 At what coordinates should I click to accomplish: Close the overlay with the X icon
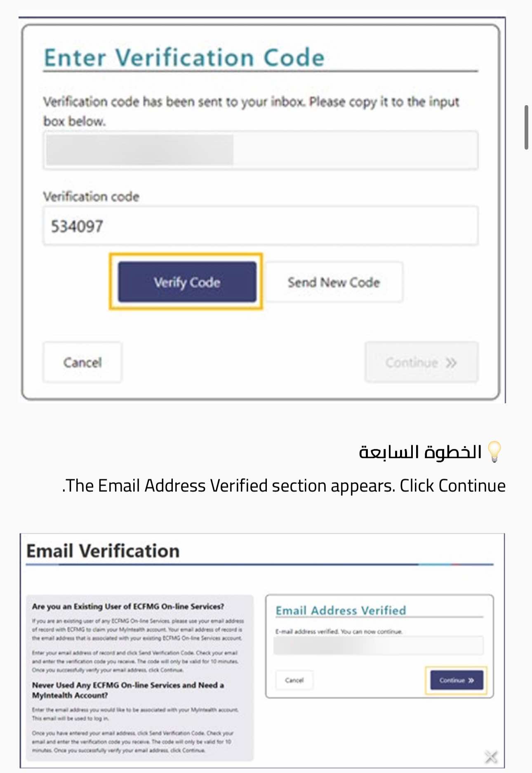(491, 757)
